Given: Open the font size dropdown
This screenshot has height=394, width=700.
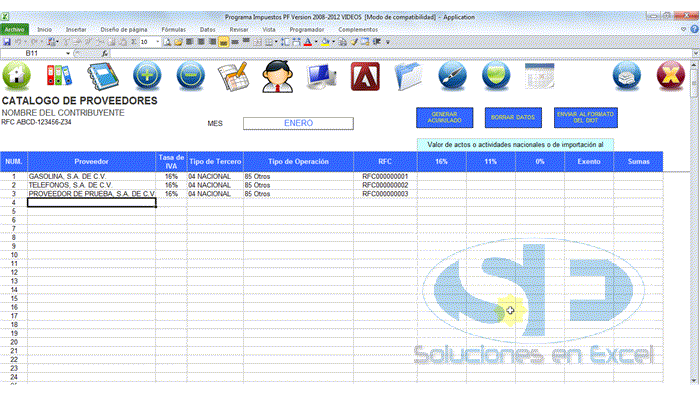Looking at the screenshot, I should (158, 42).
